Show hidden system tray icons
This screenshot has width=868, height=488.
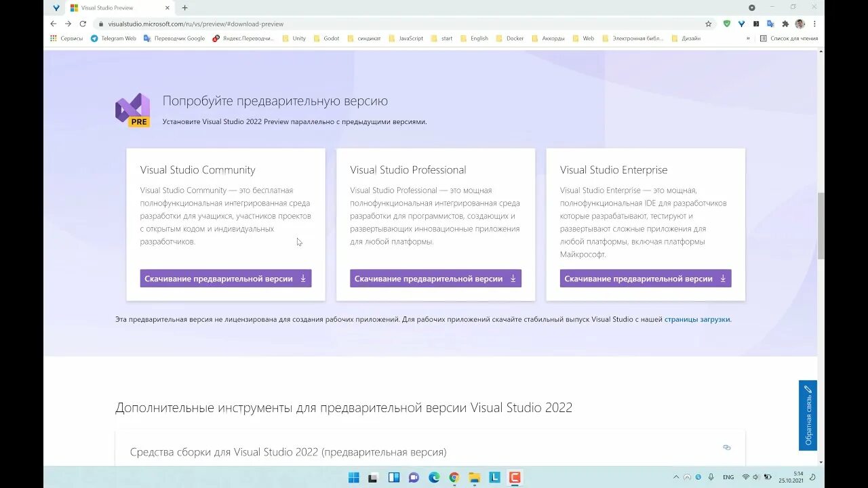tap(676, 477)
